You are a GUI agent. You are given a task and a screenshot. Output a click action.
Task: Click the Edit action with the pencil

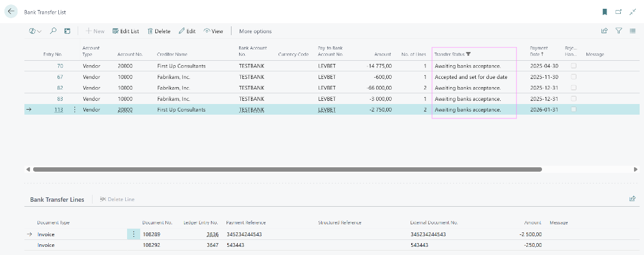pos(187,31)
